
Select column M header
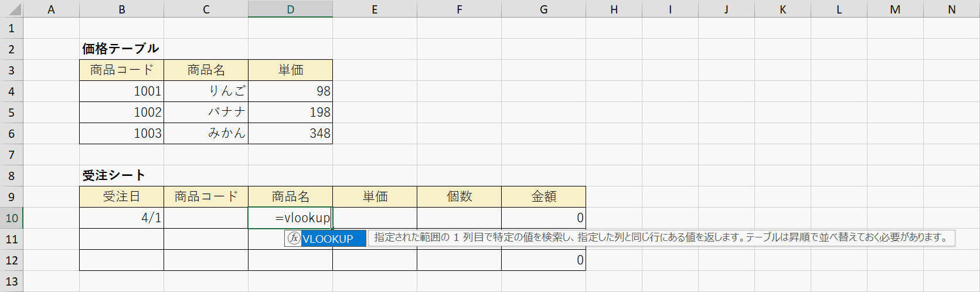click(895, 9)
